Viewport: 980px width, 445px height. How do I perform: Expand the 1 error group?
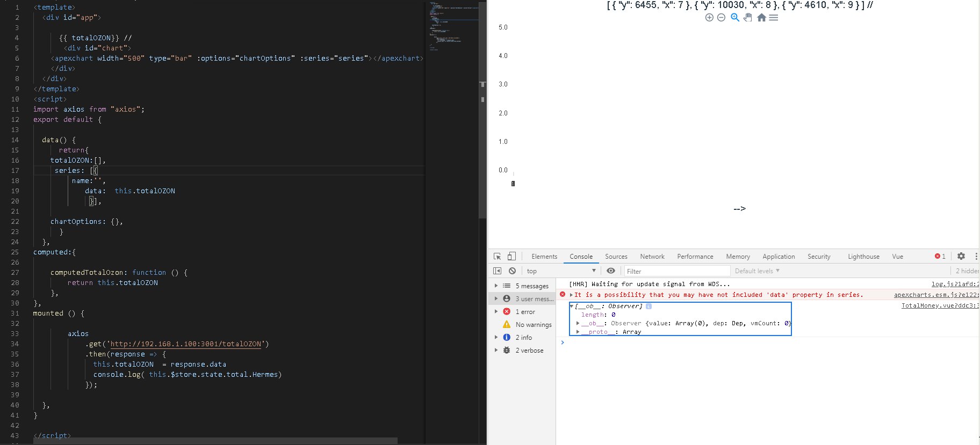(496, 312)
